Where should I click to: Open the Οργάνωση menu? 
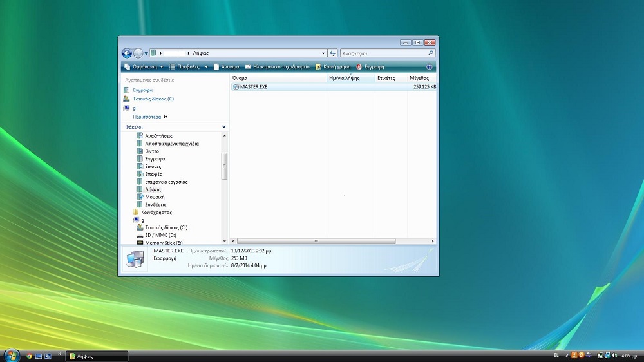[144, 66]
